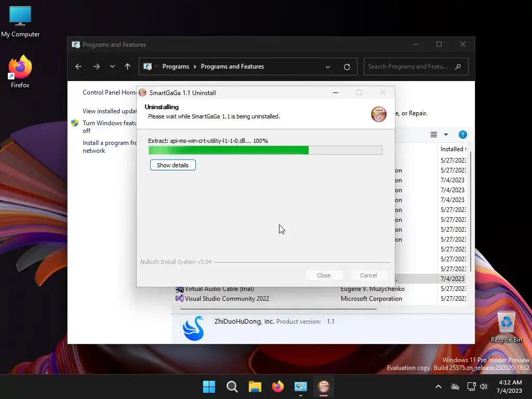Click ZhiDuoHuDong, Inc. in details pane
Screen dimensions: 532x399
point(244,321)
